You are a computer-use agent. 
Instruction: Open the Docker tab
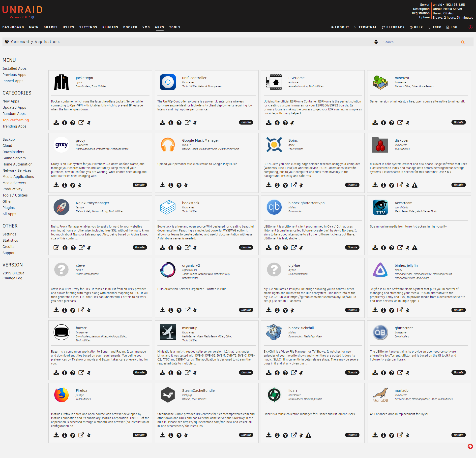coord(130,27)
